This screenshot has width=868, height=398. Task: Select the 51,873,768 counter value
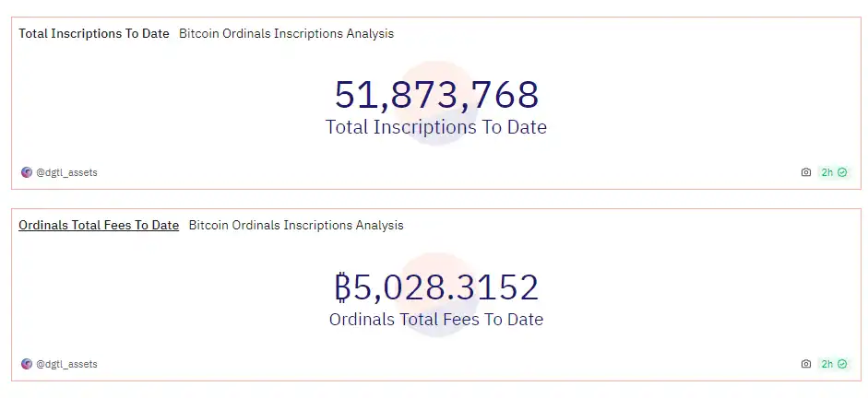pyautogui.click(x=436, y=95)
